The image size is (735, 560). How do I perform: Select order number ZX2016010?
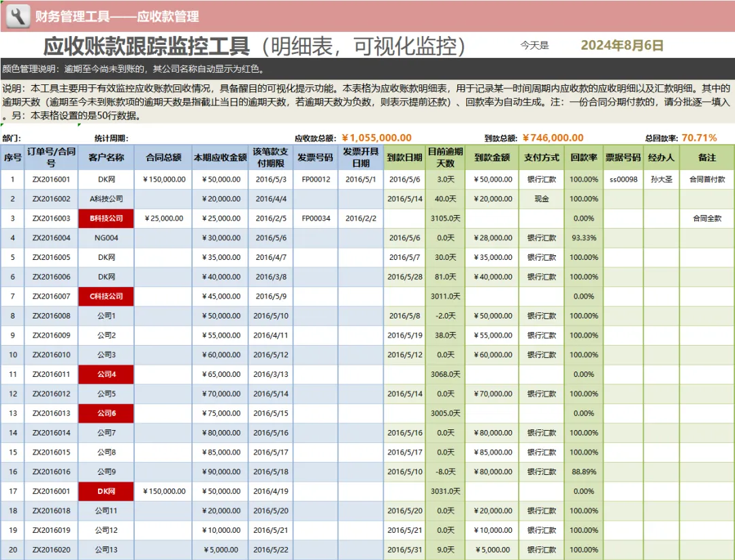point(51,355)
